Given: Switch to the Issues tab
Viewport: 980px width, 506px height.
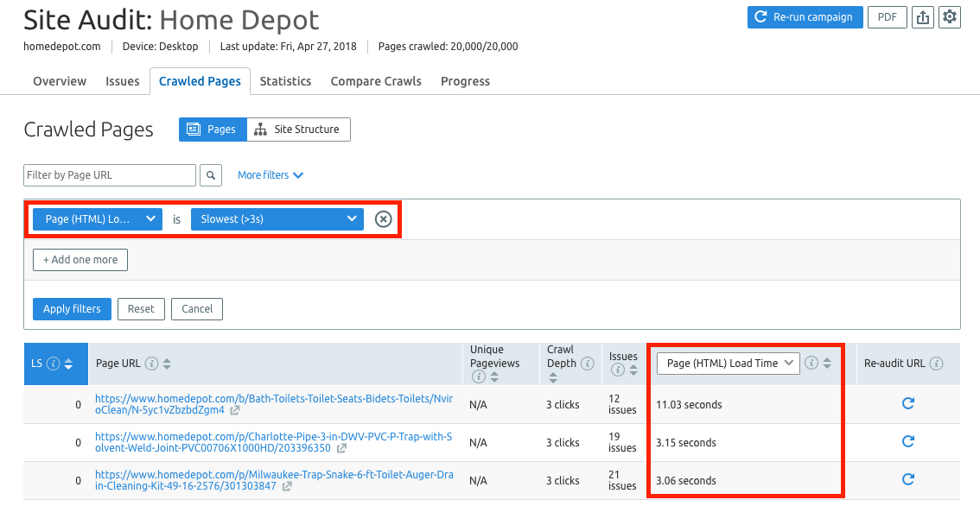Looking at the screenshot, I should 123,81.
